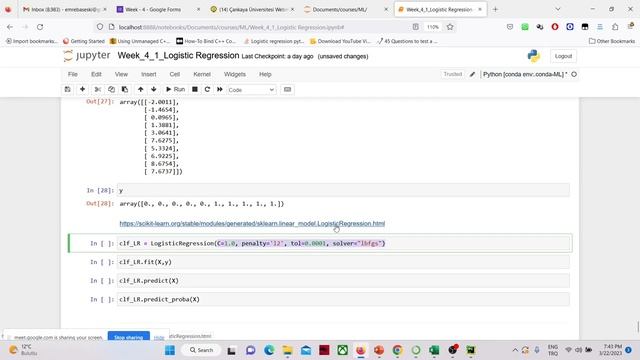Open File Explorer from the taskbar

(287, 350)
